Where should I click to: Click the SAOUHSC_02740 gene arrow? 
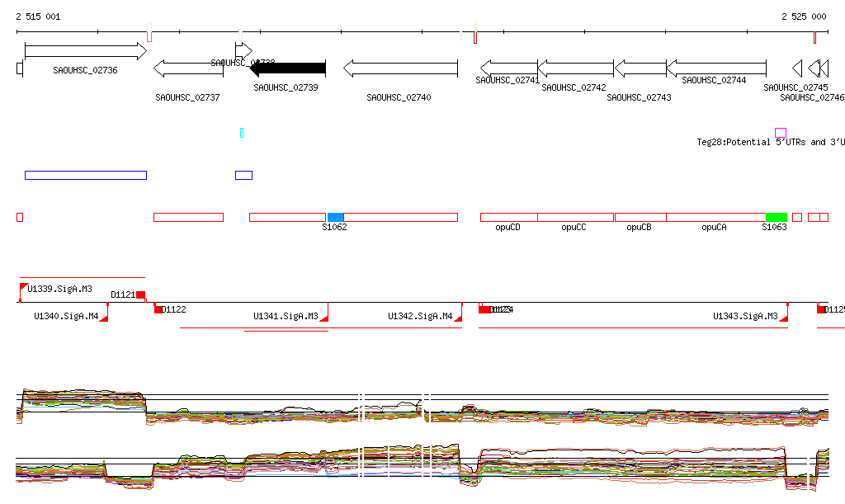pos(400,68)
